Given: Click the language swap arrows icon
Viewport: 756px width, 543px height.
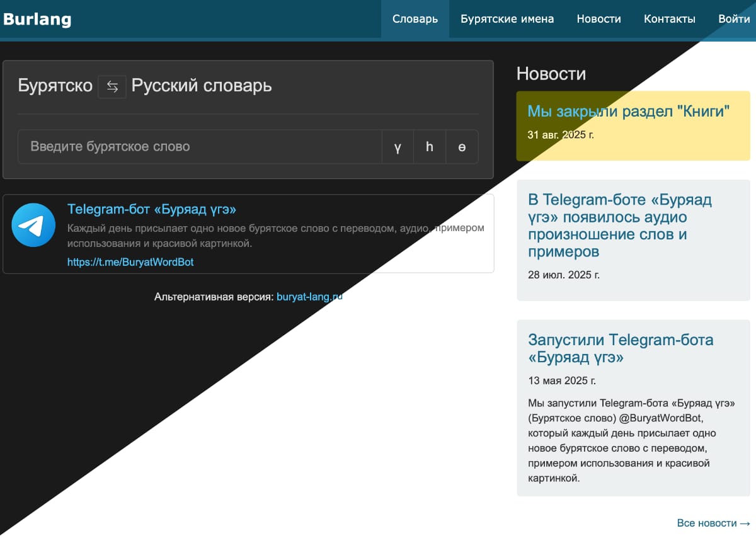Looking at the screenshot, I should click(112, 86).
